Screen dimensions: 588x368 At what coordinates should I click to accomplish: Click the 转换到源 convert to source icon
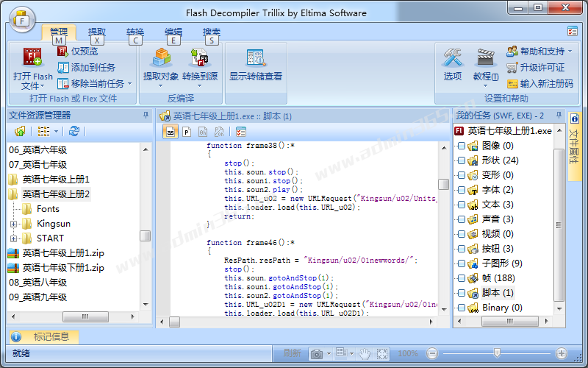[x=199, y=57]
